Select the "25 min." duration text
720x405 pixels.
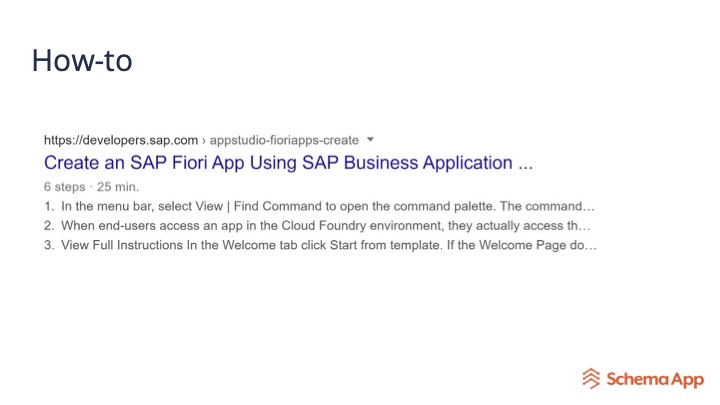click(118, 187)
